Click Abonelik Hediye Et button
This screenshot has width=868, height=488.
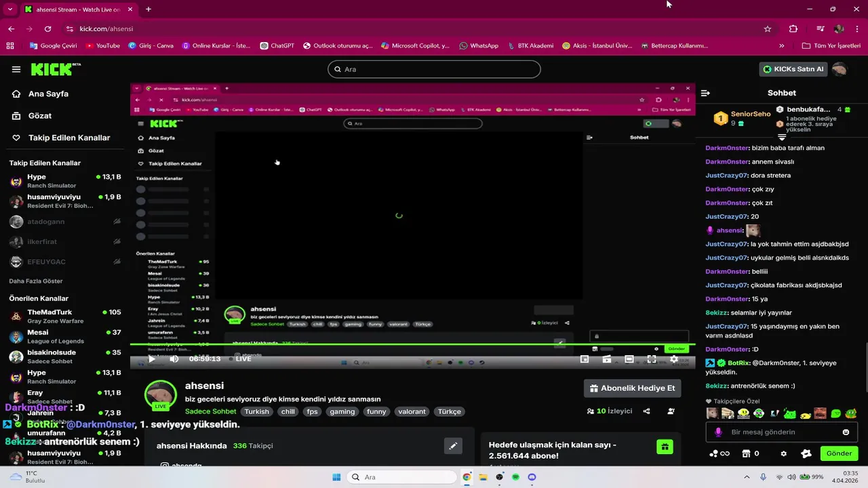[633, 388]
